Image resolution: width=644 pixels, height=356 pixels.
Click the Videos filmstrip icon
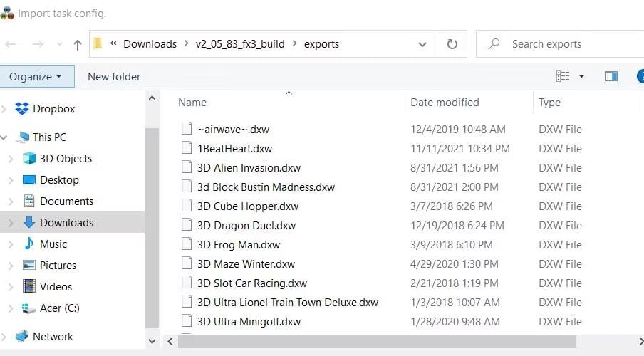click(x=28, y=286)
